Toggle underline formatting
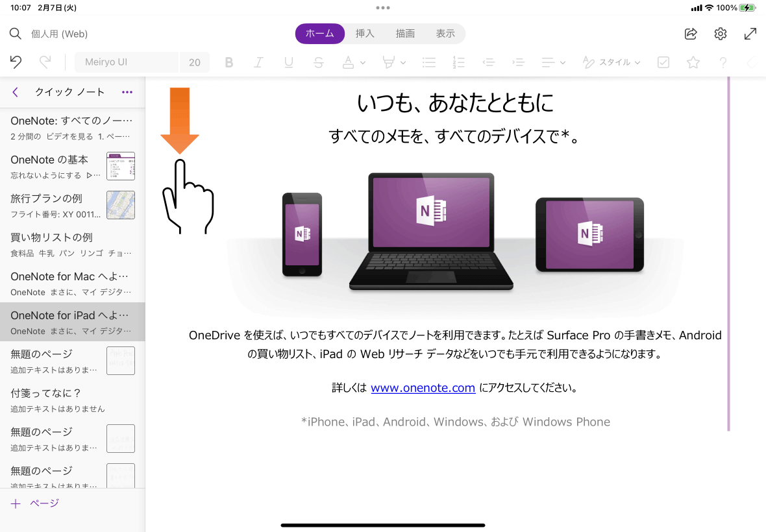 [289, 62]
